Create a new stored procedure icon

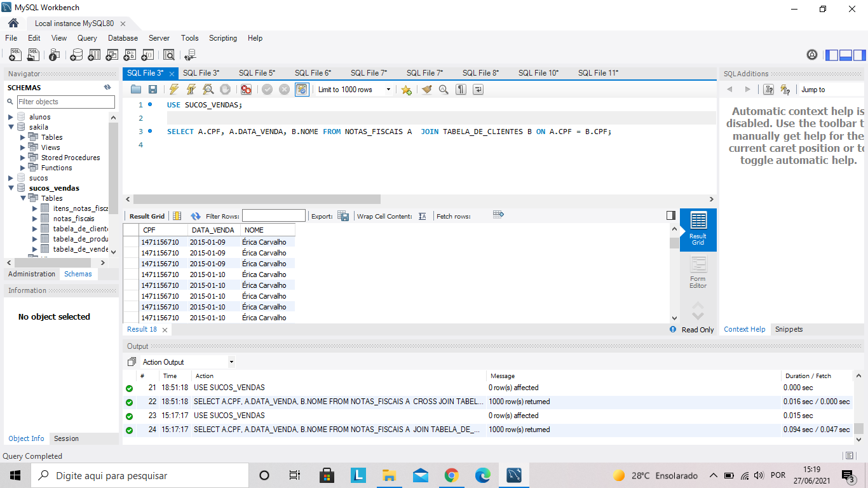point(130,55)
